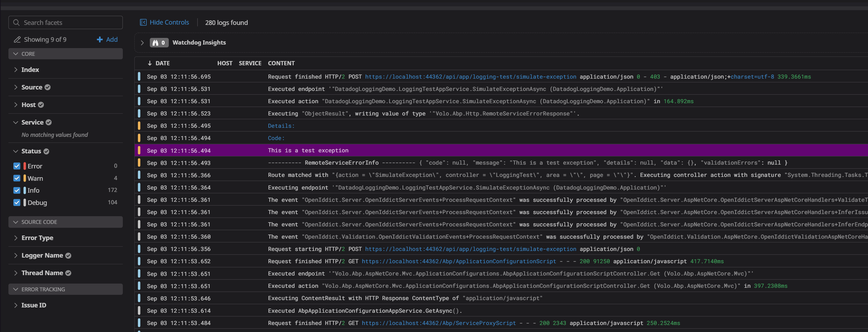Open the 'Executing ContentResult' log row

[502, 298]
